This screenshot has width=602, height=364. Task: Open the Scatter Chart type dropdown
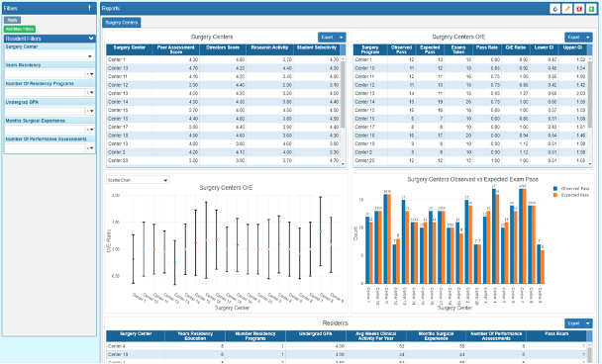[x=138, y=180]
